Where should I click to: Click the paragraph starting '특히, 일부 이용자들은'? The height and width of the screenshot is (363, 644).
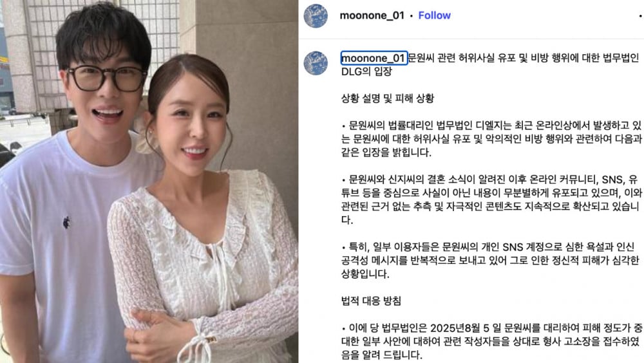[490, 260]
